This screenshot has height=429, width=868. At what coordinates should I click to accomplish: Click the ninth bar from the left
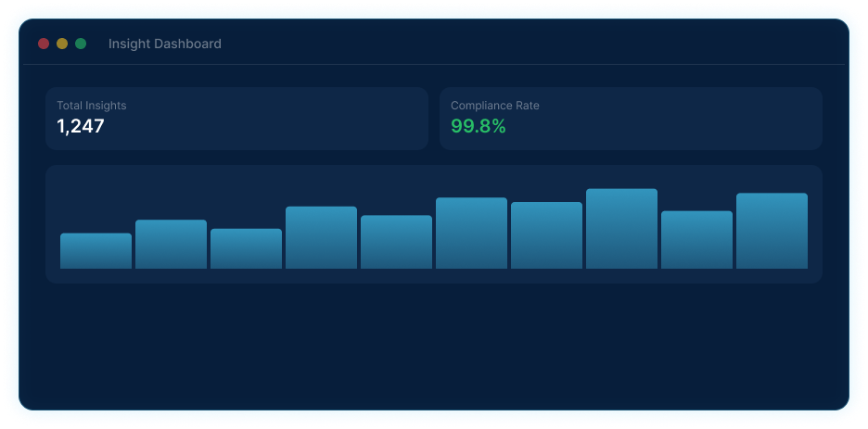click(696, 240)
